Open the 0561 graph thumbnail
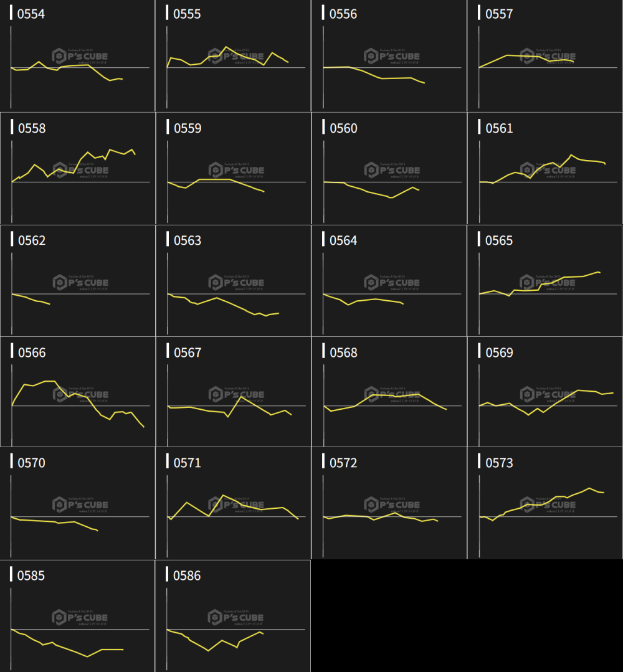Viewport: 623px width, 672px height. (x=545, y=169)
